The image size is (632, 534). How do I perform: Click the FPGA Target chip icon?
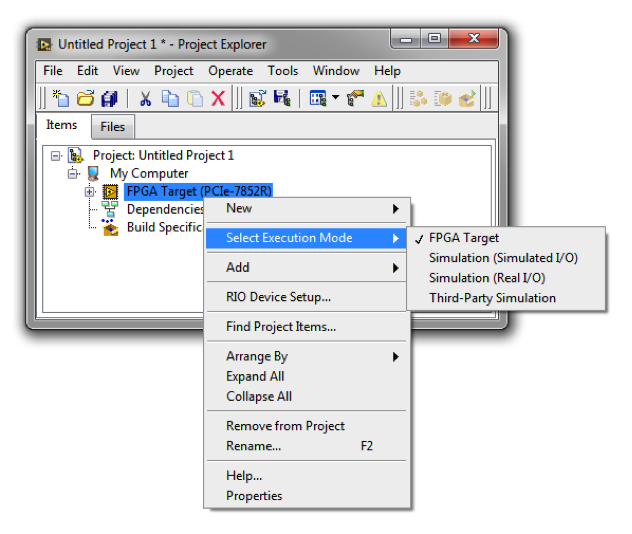click(111, 192)
